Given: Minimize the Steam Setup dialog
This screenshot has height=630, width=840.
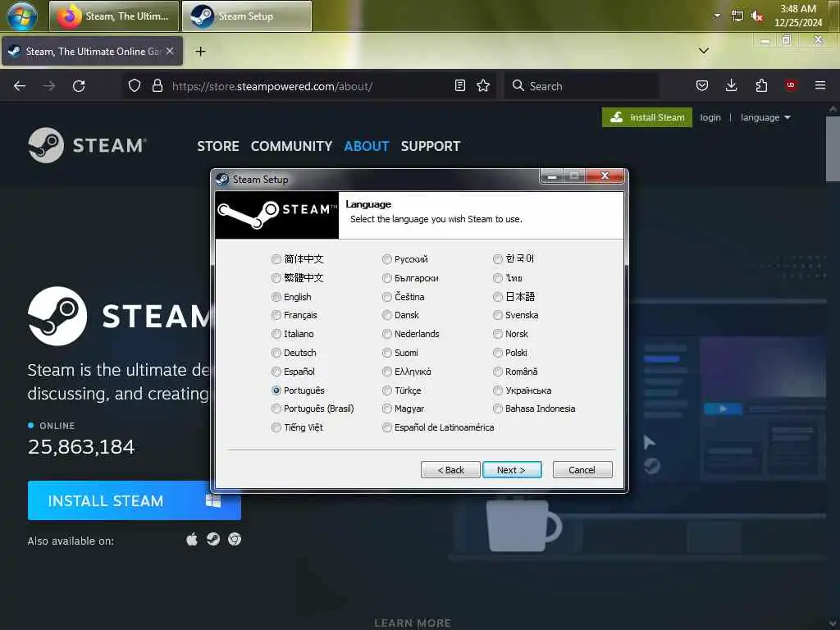Looking at the screenshot, I should coord(552,176).
